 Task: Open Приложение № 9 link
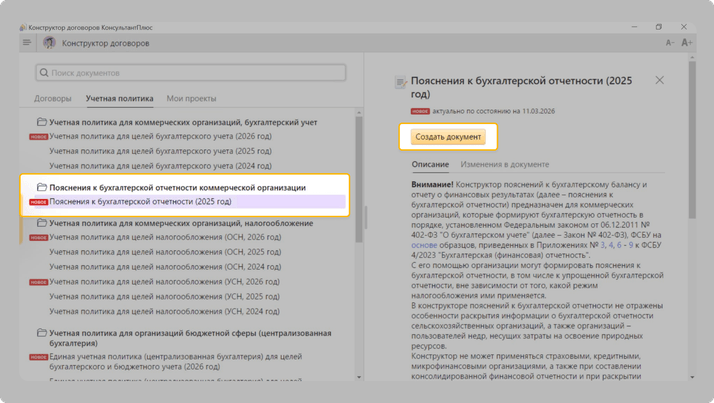click(x=631, y=245)
